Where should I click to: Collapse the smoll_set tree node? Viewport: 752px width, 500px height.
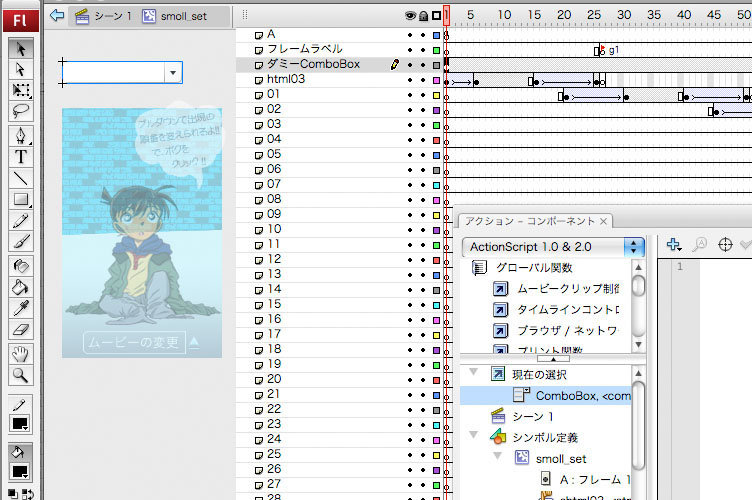pyautogui.click(x=497, y=456)
